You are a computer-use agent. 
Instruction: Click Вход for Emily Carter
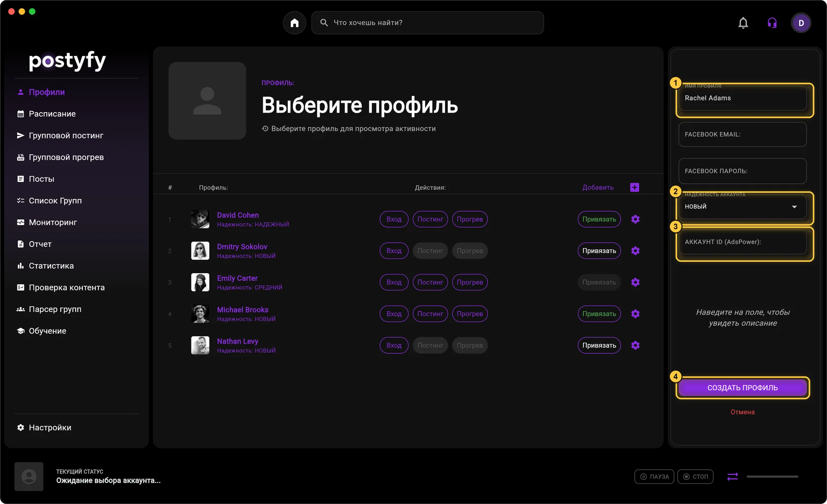pyautogui.click(x=394, y=282)
